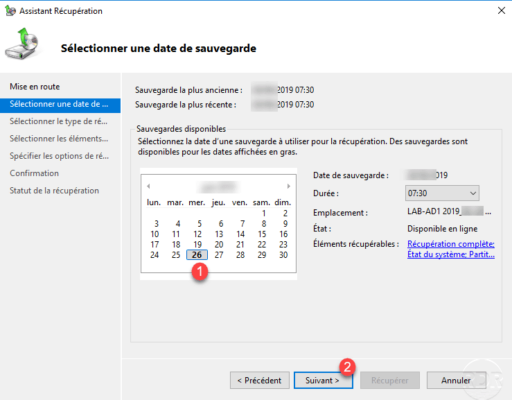Select the Confirmation step
The height and width of the screenshot is (400, 512).
34,173
